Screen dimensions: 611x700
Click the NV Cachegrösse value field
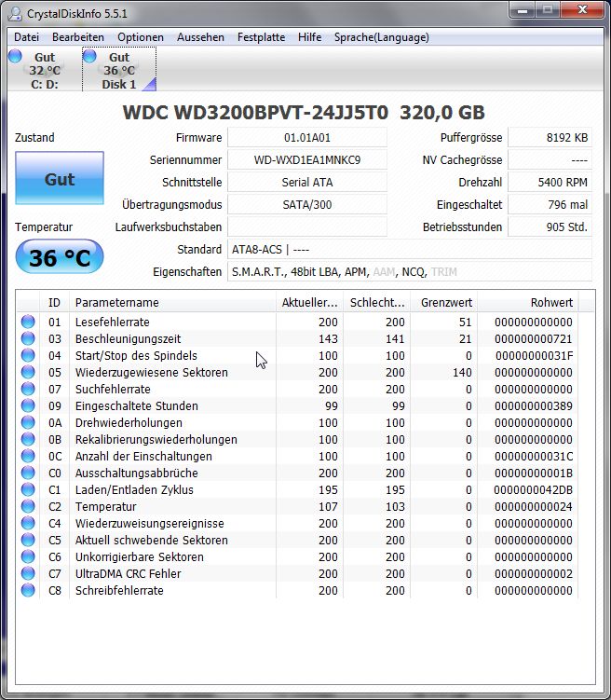point(550,159)
